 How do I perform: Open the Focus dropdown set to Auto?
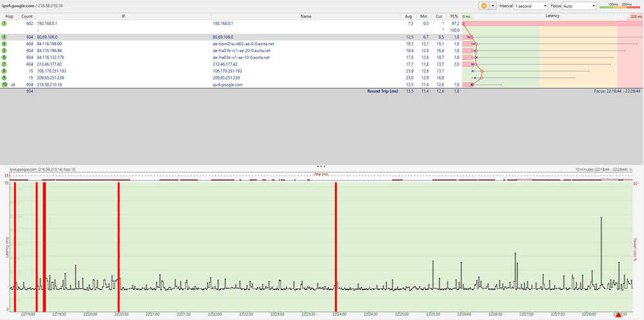579,6
